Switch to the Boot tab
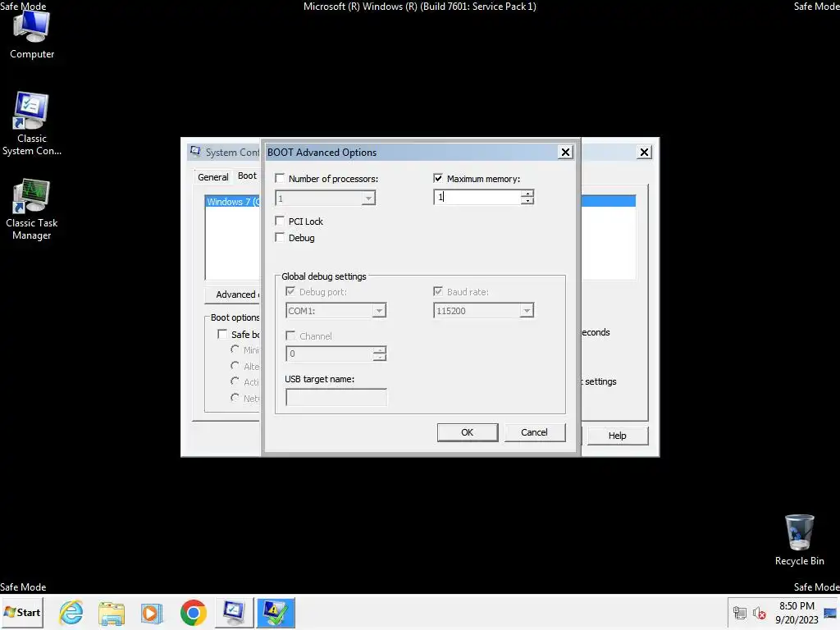The image size is (840, 630). [247, 176]
